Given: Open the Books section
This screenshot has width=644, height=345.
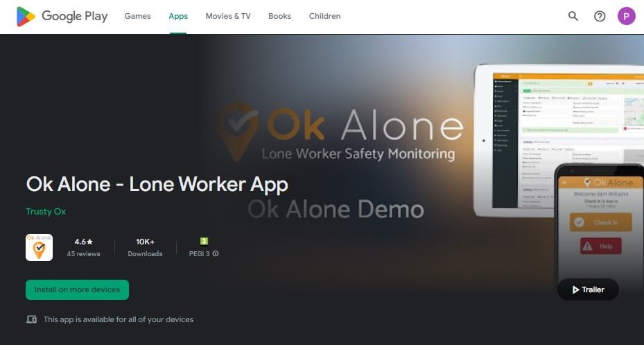Looking at the screenshot, I should [279, 16].
